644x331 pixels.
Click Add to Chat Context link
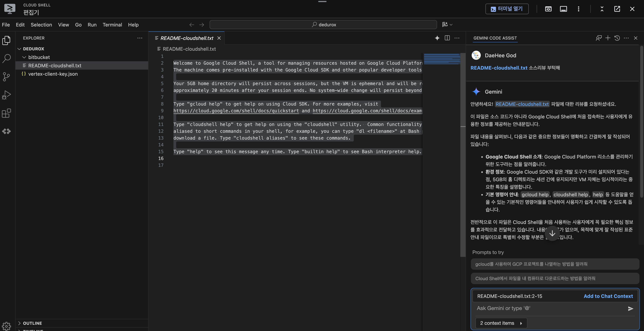click(x=608, y=296)
